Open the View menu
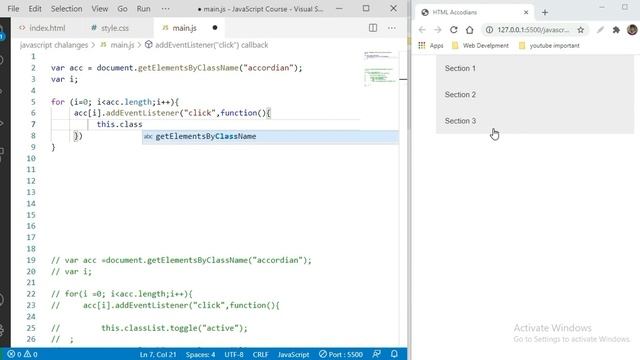Viewport: 640px width, 360px height. click(x=100, y=9)
